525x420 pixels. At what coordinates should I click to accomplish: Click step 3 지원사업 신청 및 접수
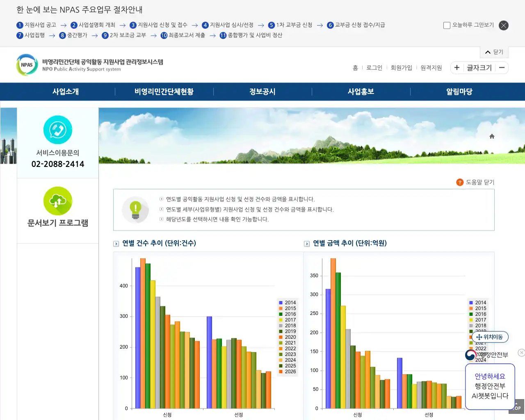158,25
